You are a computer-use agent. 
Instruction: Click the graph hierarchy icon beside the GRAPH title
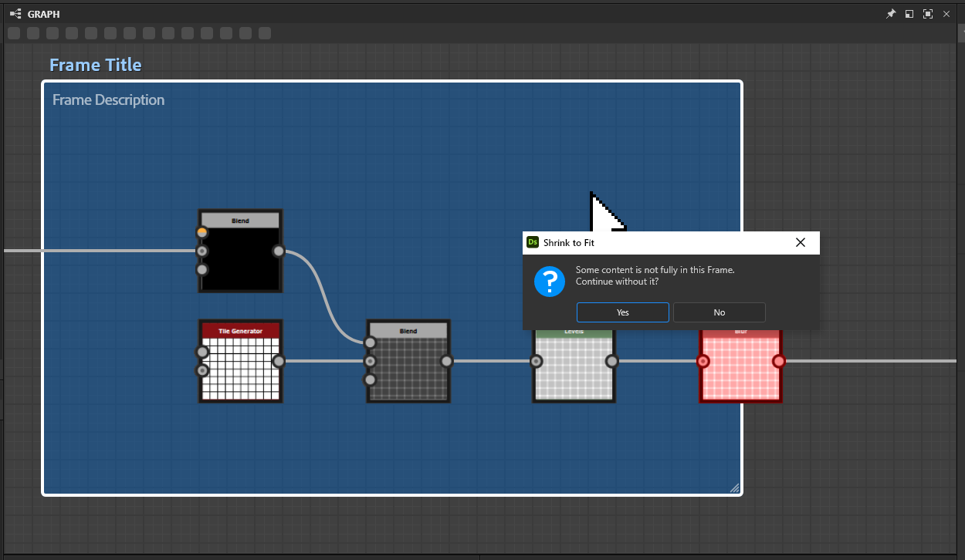[x=15, y=14]
